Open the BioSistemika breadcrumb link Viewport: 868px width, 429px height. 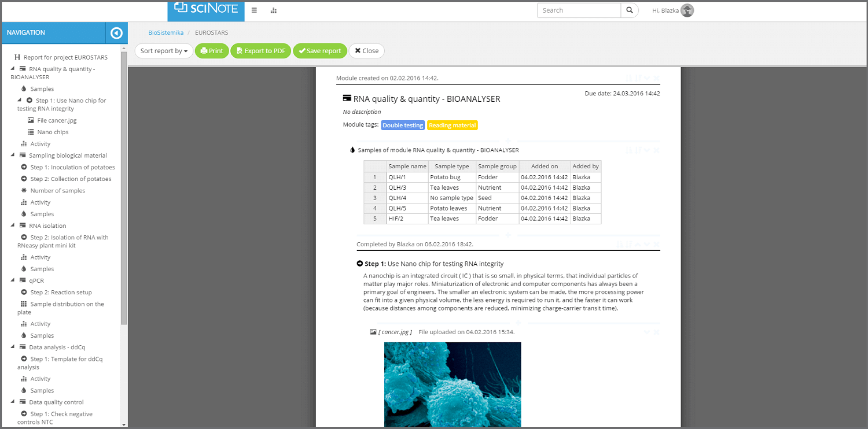click(166, 33)
